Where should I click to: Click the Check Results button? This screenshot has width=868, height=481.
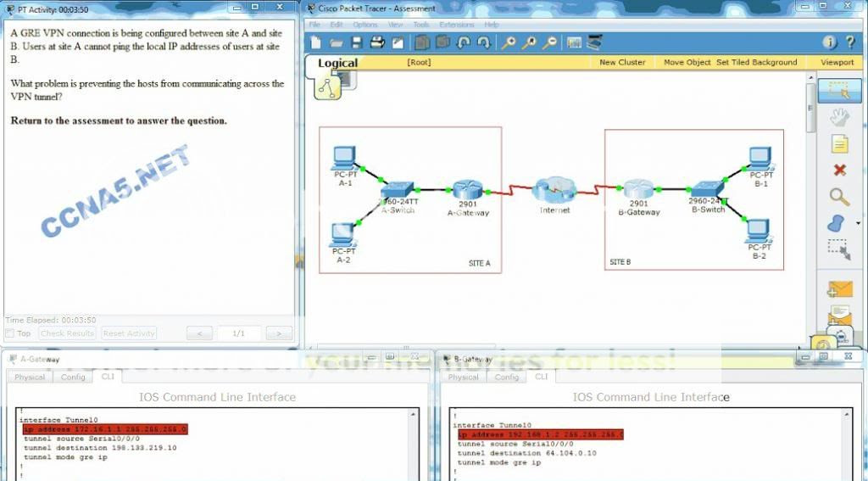pos(68,333)
